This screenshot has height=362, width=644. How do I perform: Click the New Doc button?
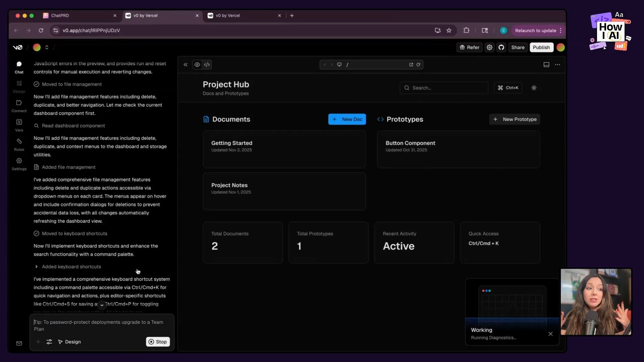point(347,119)
